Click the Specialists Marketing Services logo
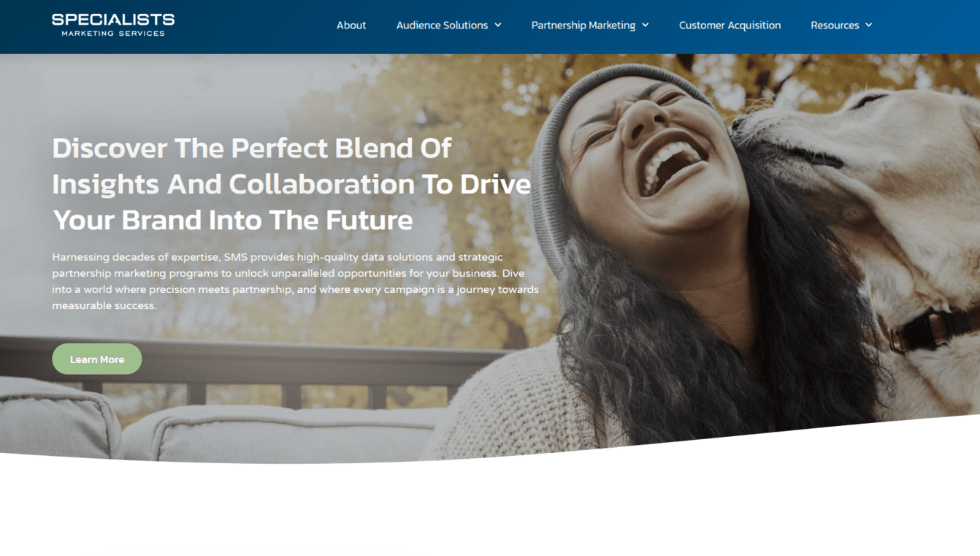This screenshot has width=980, height=556. (x=113, y=25)
